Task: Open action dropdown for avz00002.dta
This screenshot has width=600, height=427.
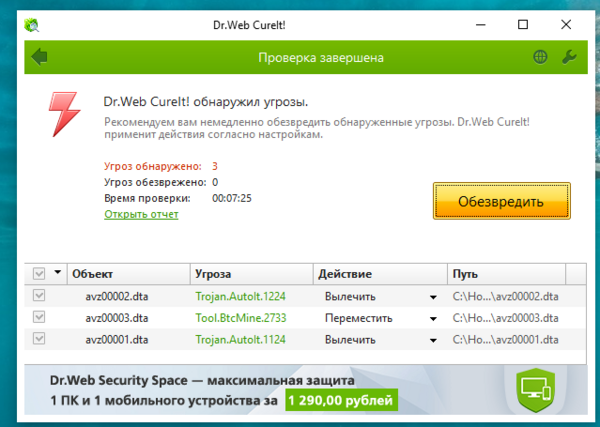Action: click(x=433, y=297)
